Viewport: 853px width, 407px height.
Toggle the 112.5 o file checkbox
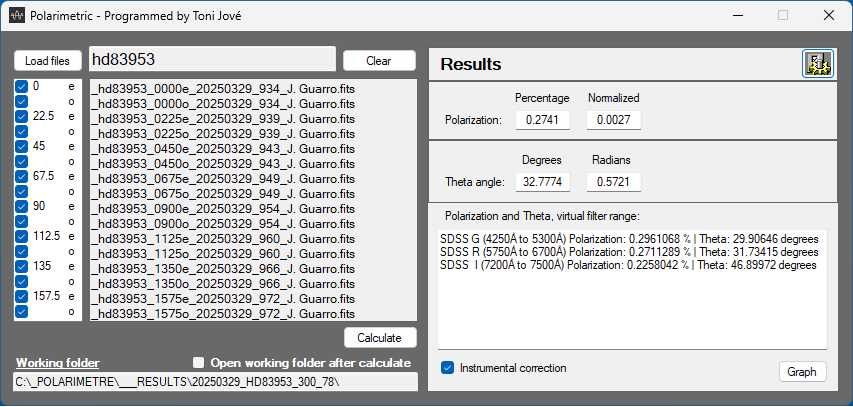(21, 251)
